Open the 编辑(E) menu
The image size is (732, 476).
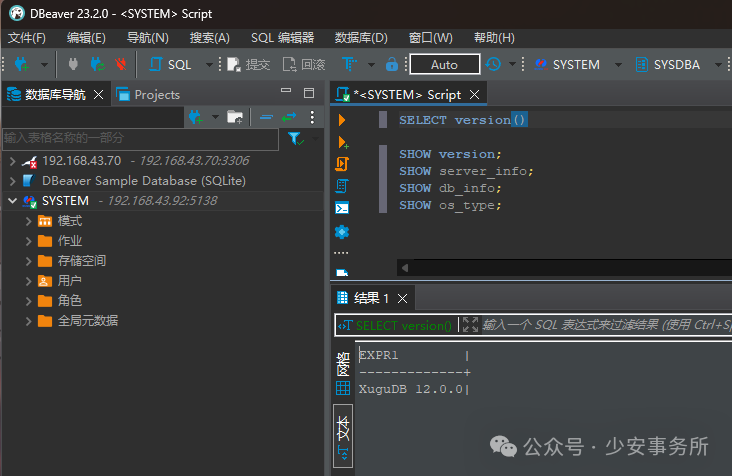86,38
